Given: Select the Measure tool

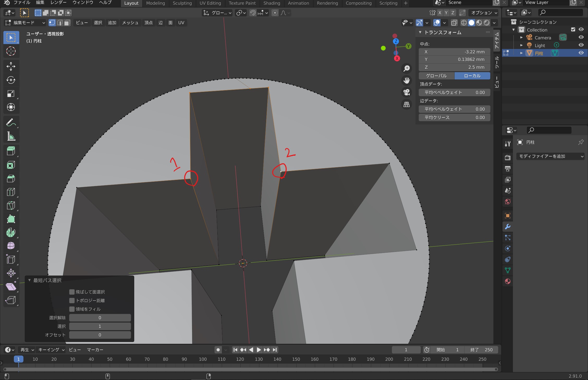Looking at the screenshot, I should [x=11, y=136].
